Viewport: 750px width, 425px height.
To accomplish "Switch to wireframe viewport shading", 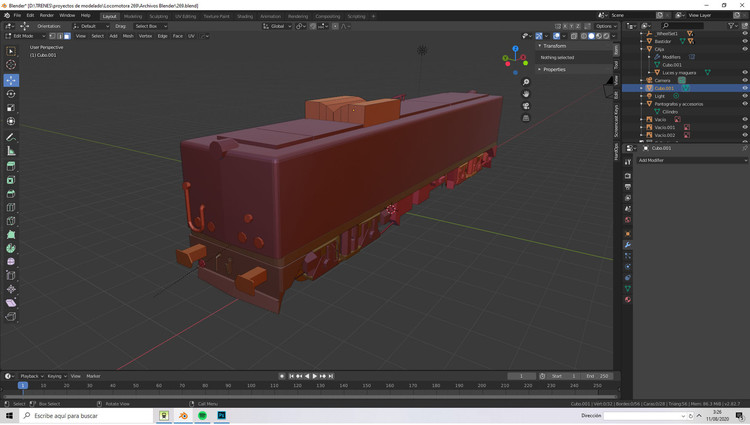I will (584, 36).
